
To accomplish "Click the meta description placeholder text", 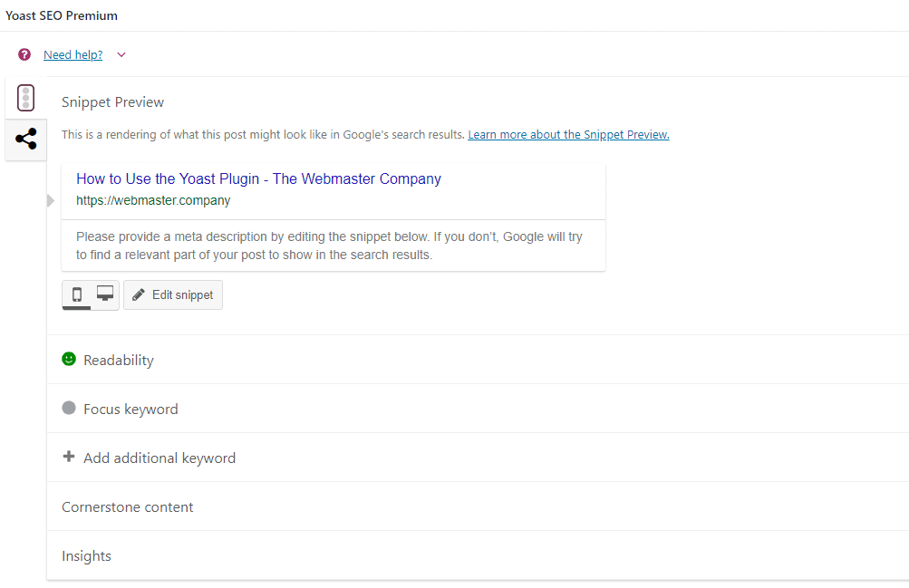I will point(329,246).
